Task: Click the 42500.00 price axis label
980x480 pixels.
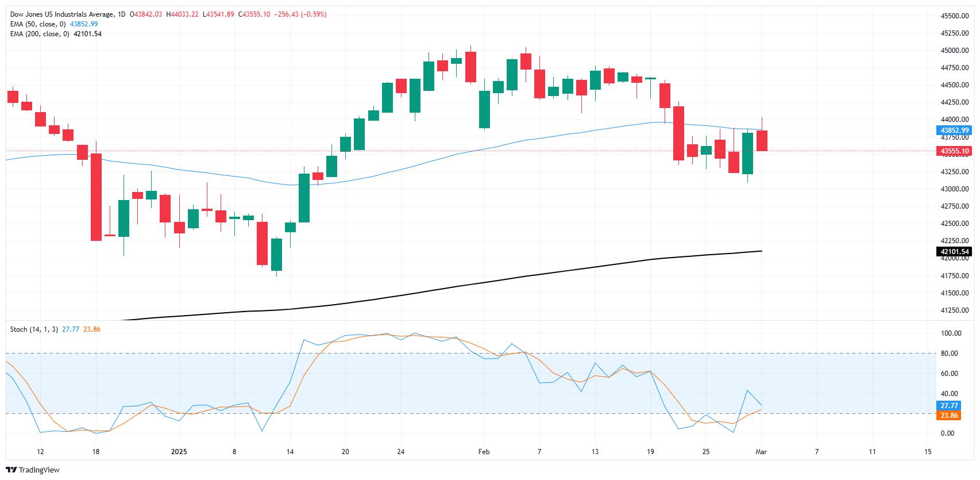Action: (x=954, y=224)
